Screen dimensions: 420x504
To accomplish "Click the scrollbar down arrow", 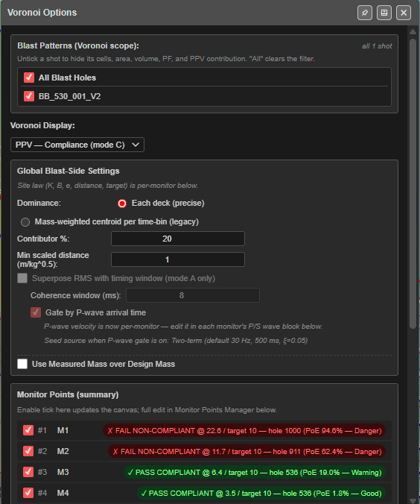I will click(413, 501).
